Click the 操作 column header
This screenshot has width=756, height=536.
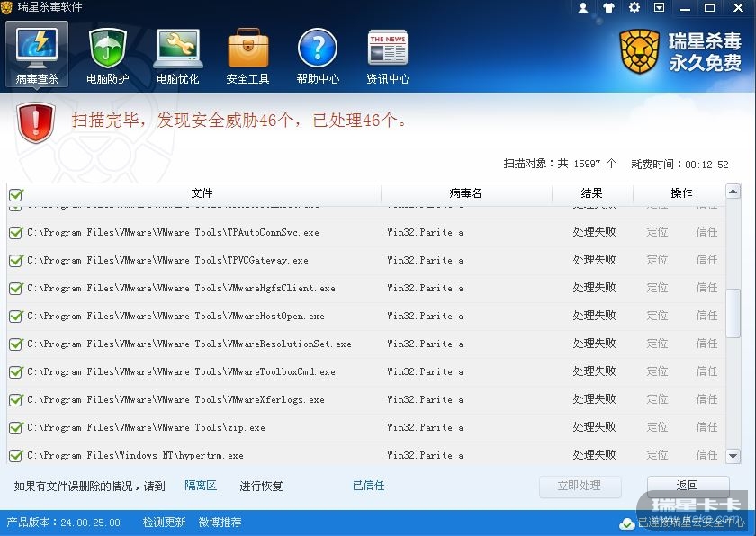pos(680,193)
